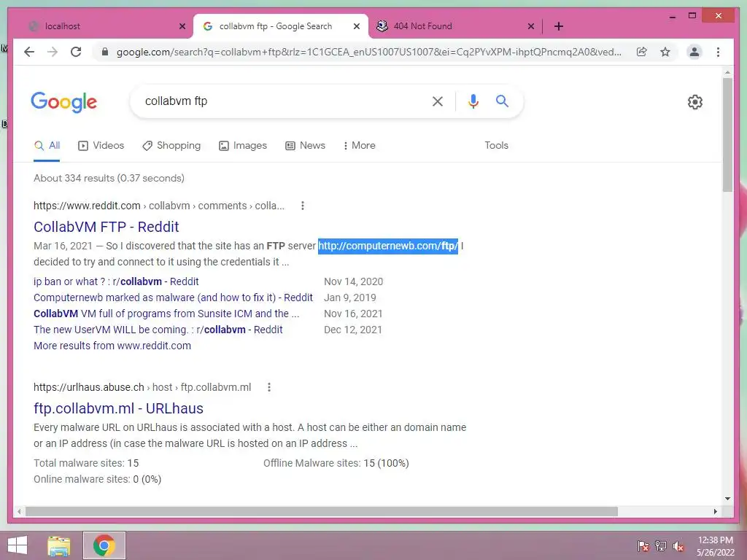
Task: Open a new browser tab
Action: 559,26
